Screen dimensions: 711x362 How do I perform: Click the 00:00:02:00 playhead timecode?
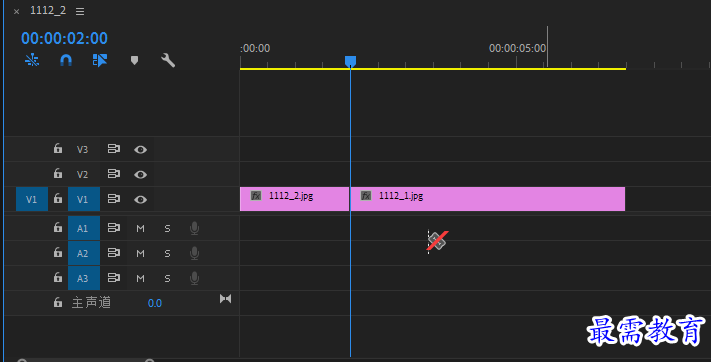64,38
